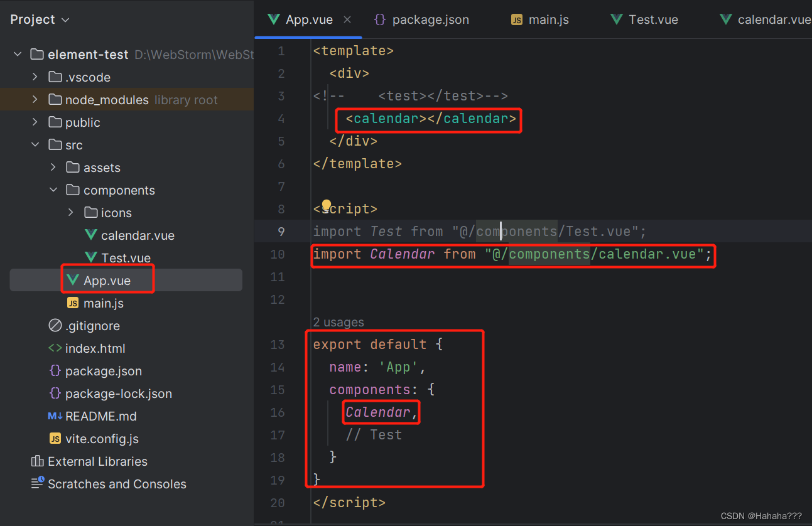Click the vite.config.js JS icon
This screenshot has width=812, height=526.
click(x=55, y=439)
